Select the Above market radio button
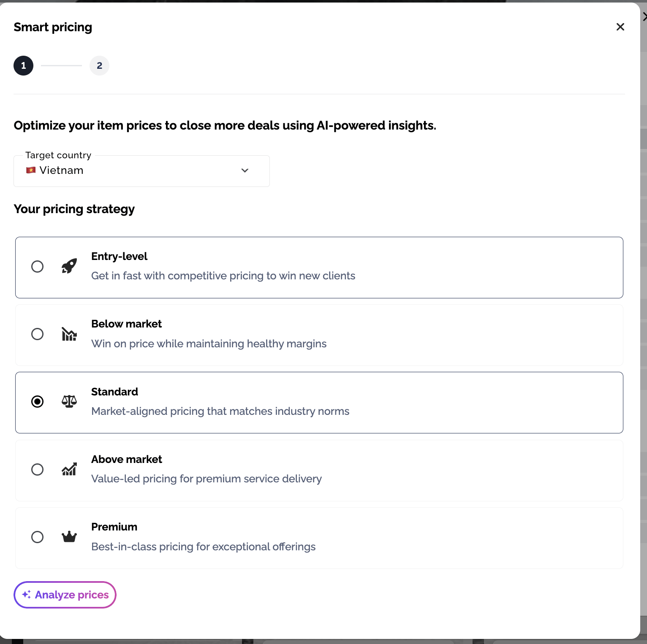This screenshot has width=647, height=644. click(38, 470)
